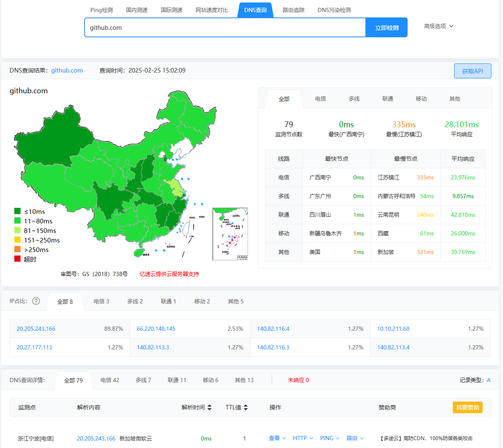Select 多线 tab in the statistics panel
Viewport: 503px width, 448px height.
(x=354, y=99)
